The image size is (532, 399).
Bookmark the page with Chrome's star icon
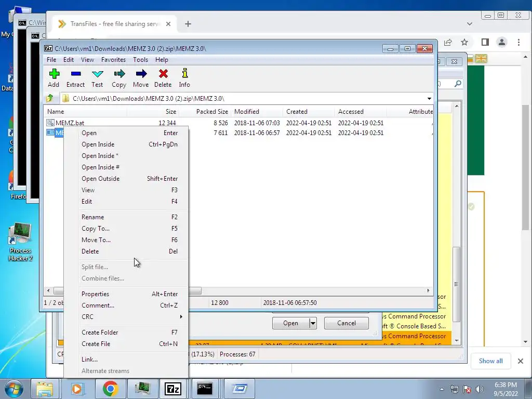click(464, 42)
